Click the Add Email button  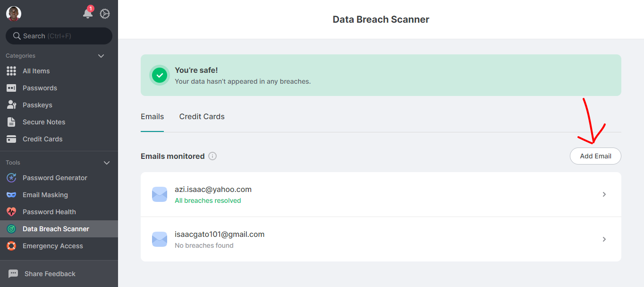pyautogui.click(x=595, y=156)
